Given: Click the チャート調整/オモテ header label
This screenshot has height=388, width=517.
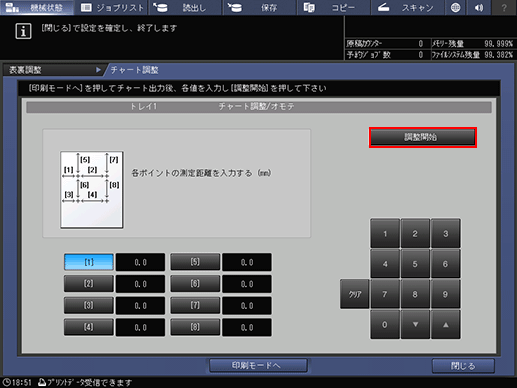Looking at the screenshot, I should 256,107.
